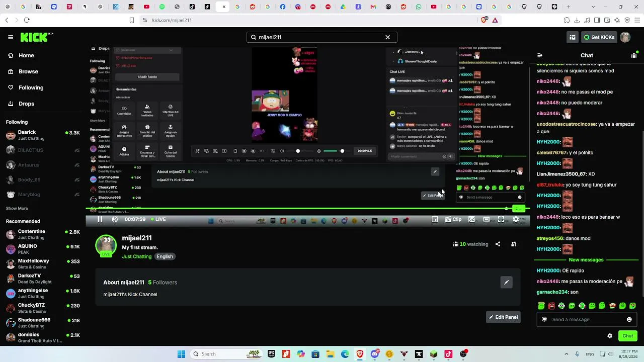Show hidden system tray icons

coord(566,354)
